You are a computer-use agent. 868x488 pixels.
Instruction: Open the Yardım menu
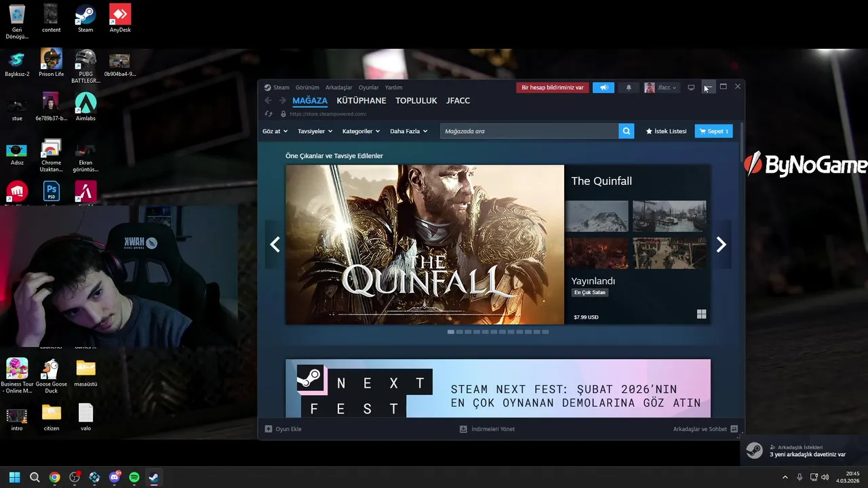[394, 87]
